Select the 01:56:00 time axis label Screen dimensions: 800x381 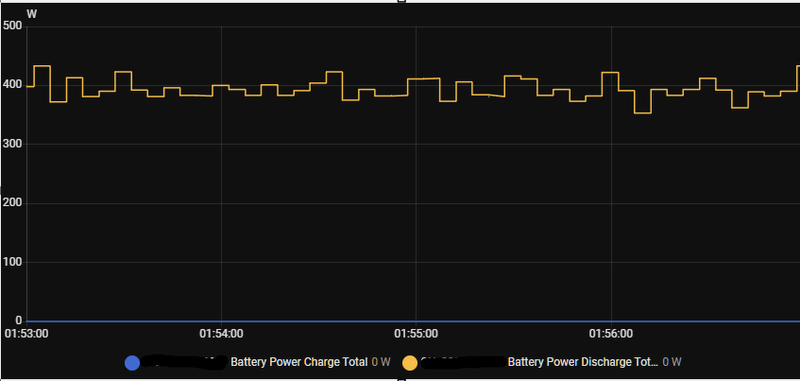(x=611, y=334)
